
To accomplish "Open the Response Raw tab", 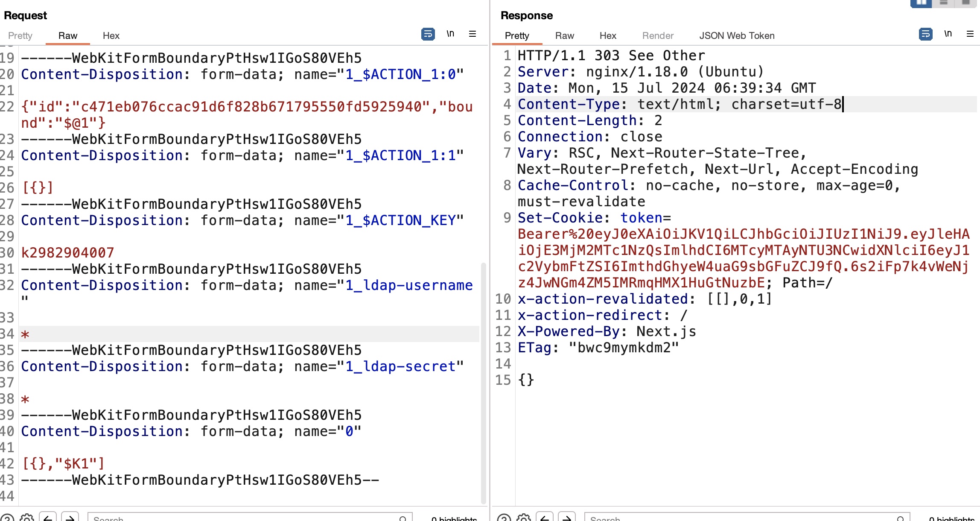I will 564,36.
